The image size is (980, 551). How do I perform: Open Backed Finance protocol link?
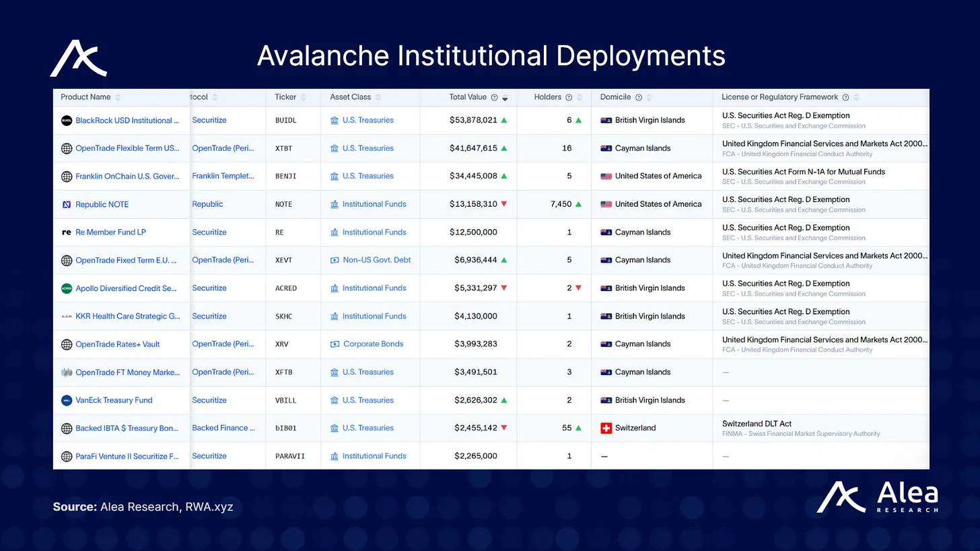click(223, 428)
